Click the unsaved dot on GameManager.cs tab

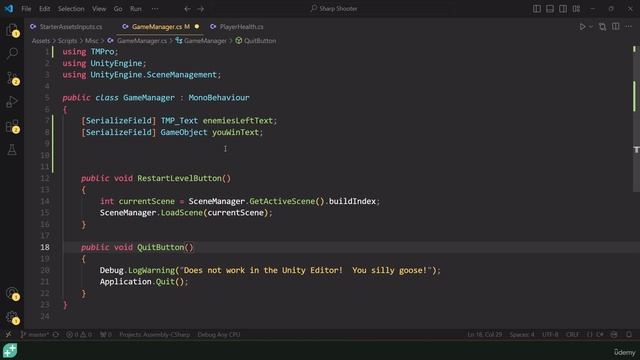[197, 27]
